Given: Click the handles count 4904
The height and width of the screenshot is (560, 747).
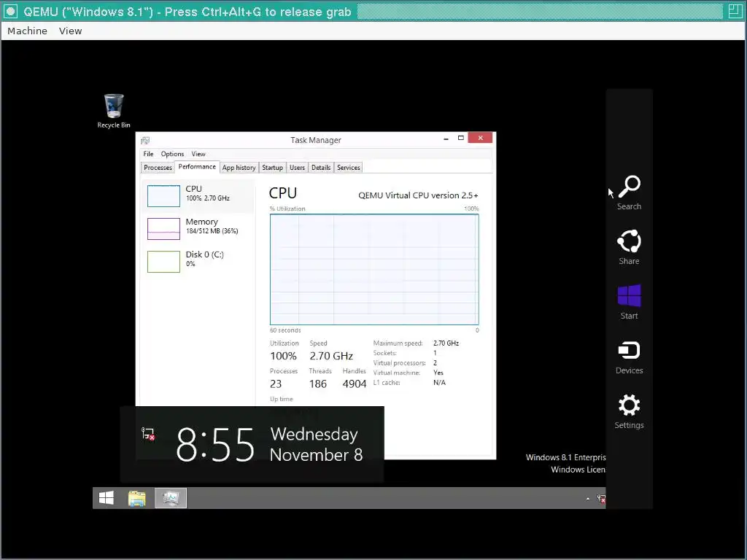Looking at the screenshot, I should coord(355,384).
